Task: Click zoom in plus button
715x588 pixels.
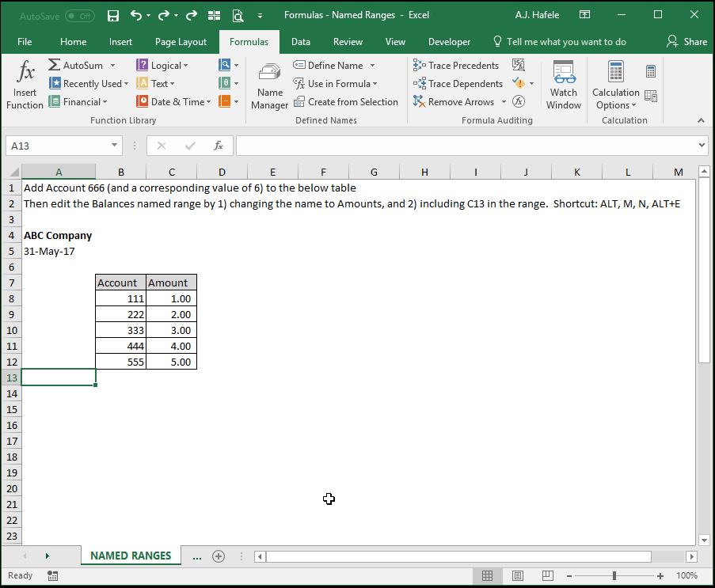Action: click(660, 576)
